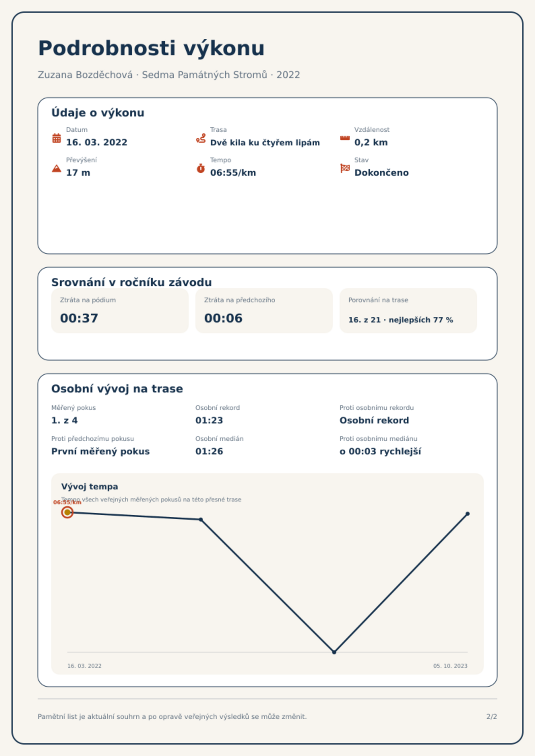Image resolution: width=535 pixels, height=756 pixels.
Task: Click the Podrobnosti výkonu heading
Action: pyautogui.click(x=151, y=48)
